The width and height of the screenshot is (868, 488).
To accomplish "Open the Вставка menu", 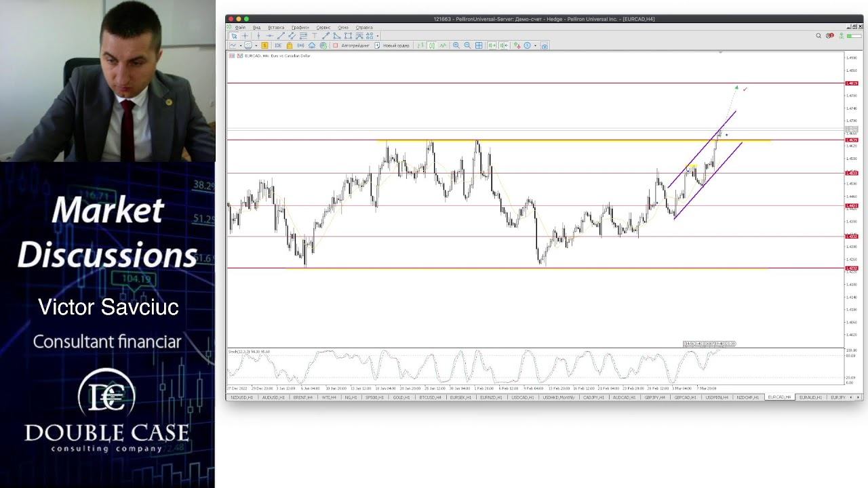I will coord(276,27).
